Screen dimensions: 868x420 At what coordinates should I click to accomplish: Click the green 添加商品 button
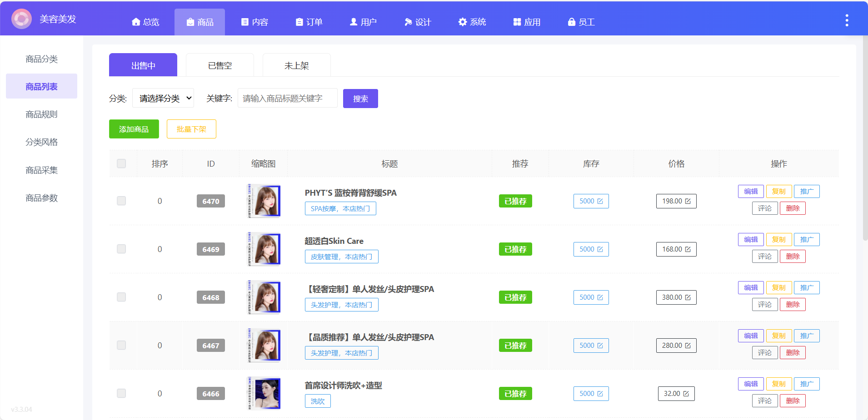[134, 129]
